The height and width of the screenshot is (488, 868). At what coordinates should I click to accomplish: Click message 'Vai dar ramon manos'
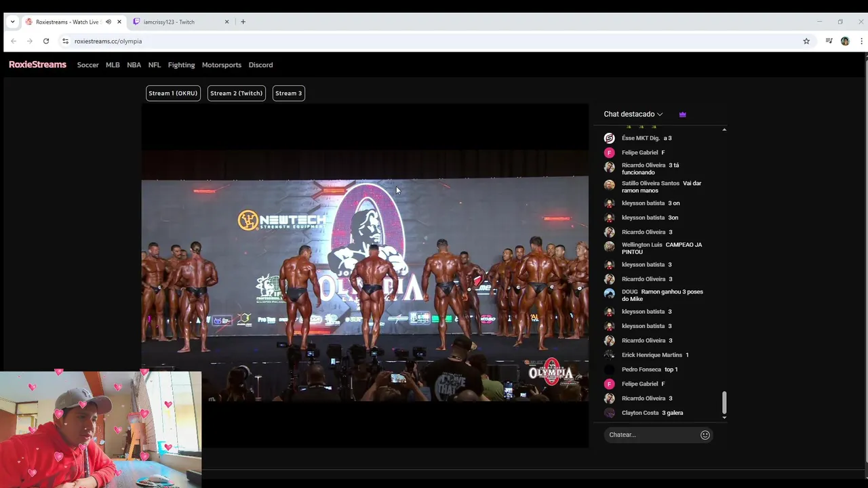[661, 187]
